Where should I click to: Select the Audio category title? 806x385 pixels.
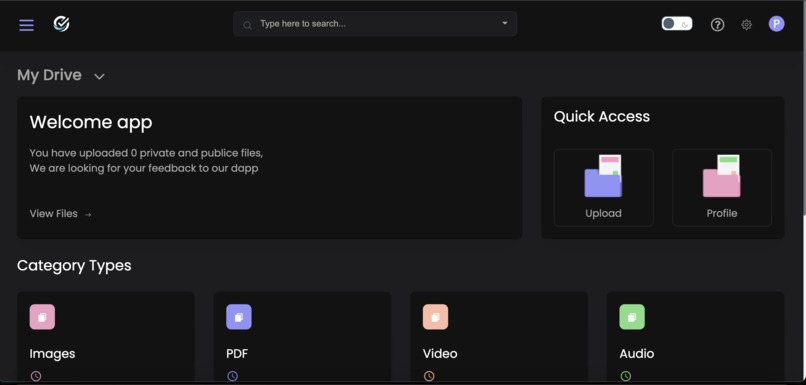[x=637, y=354]
